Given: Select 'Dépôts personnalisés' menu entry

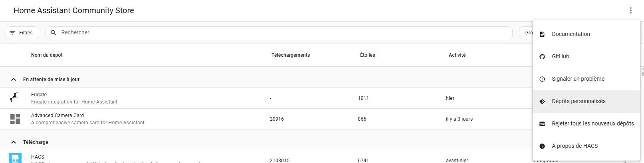Looking at the screenshot, I should pos(579,101).
